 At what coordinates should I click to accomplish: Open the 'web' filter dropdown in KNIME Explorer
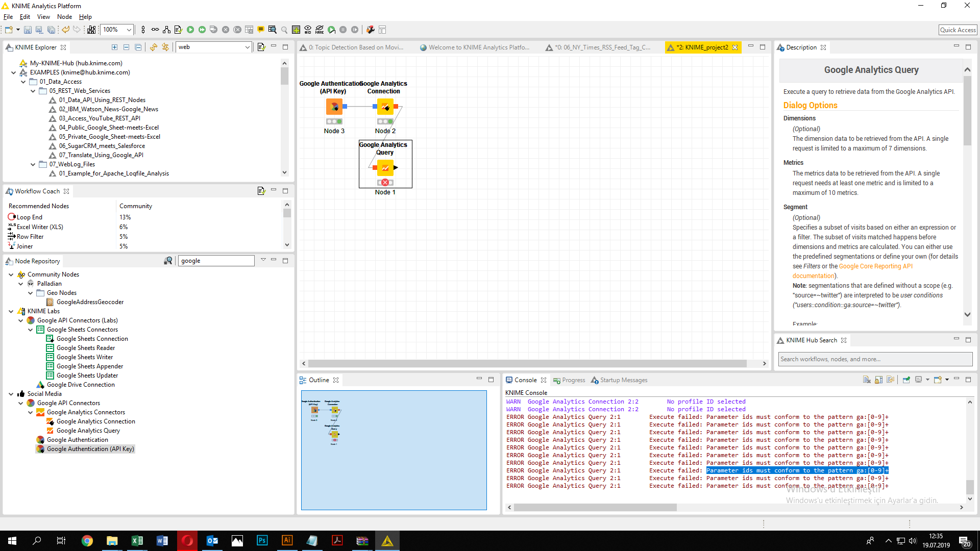(x=247, y=47)
